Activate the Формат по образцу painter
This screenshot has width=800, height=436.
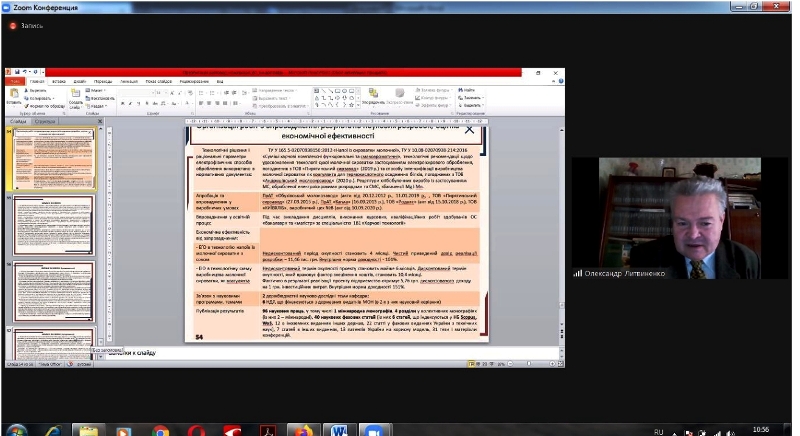pos(45,106)
